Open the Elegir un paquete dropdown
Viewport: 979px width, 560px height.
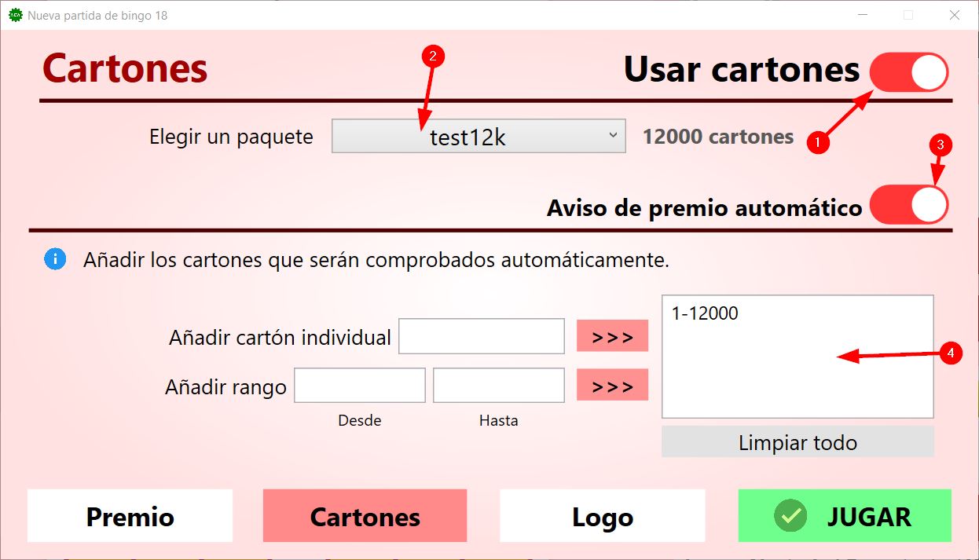(x=478, y=137)
